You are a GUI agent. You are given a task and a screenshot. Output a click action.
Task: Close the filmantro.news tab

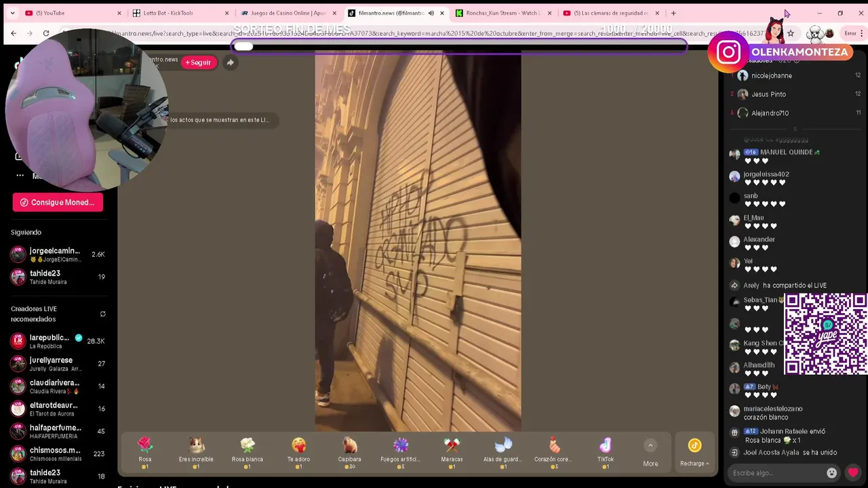point(442,13)
